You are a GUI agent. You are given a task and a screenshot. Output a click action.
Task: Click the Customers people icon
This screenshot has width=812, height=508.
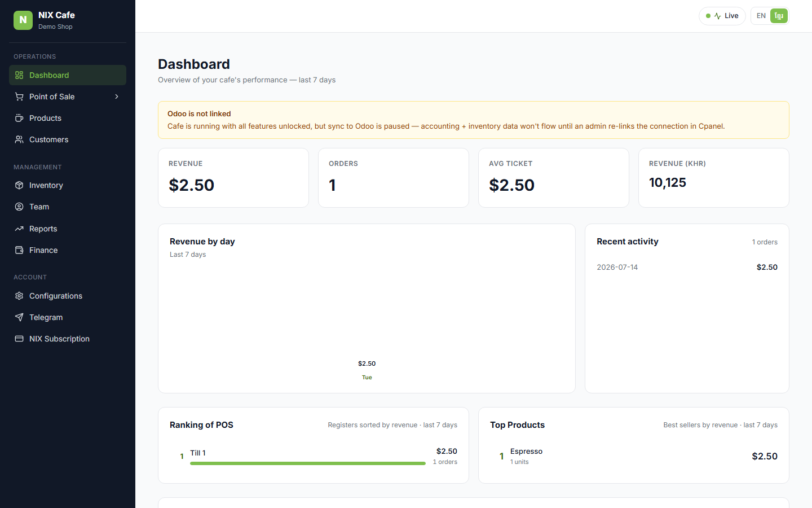19,139
